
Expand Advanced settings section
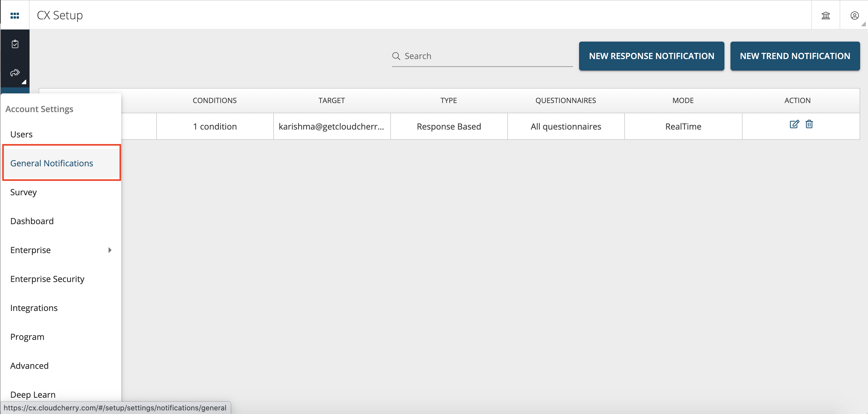(29, 365)
